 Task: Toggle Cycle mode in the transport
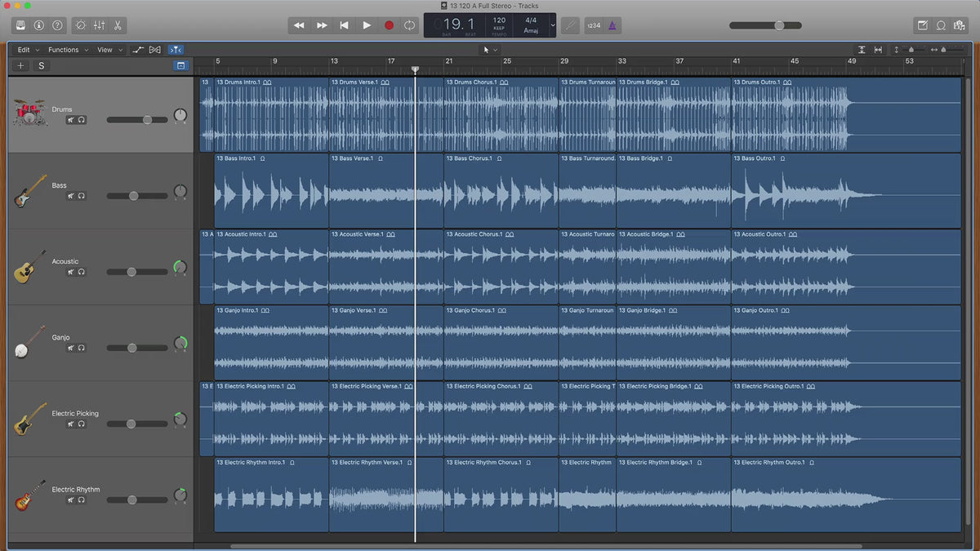coord(410,25)
